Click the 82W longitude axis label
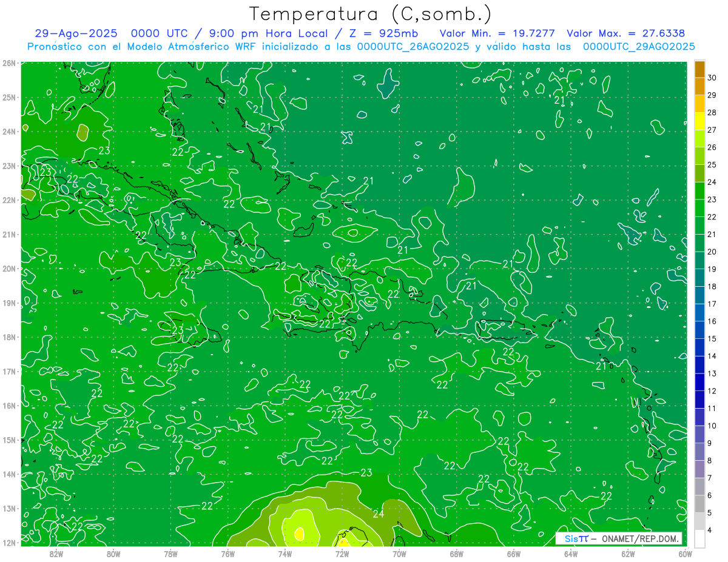The image size is (728, 562). pyautogui.click(x=56, y=553)
